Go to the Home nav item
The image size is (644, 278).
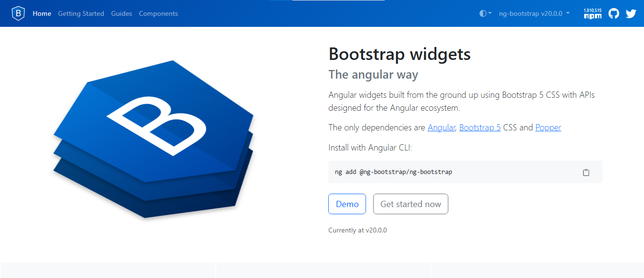[42, 13]
